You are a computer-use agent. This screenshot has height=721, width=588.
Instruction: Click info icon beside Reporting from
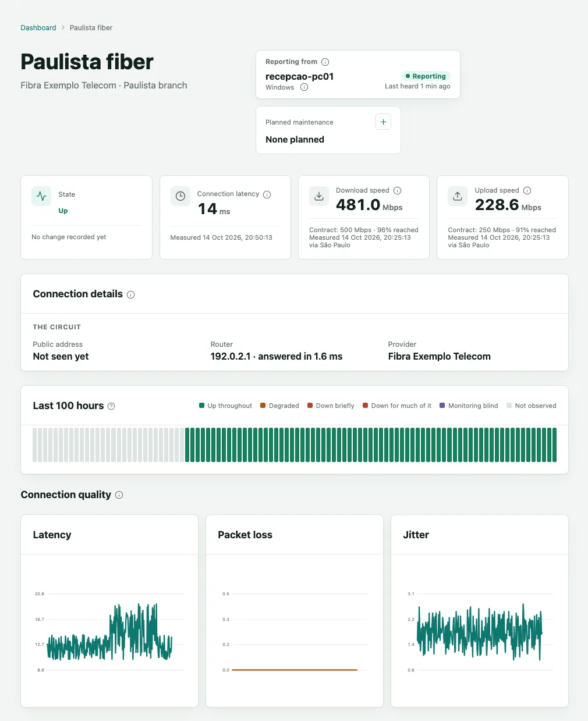coord(325,62)
